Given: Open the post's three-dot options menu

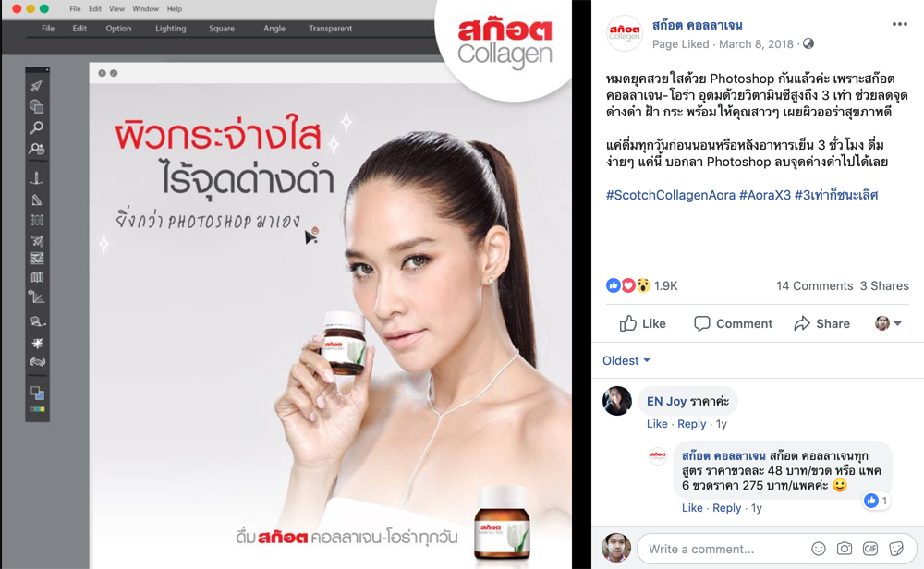Looking at the screenshot, I should 899,24.
